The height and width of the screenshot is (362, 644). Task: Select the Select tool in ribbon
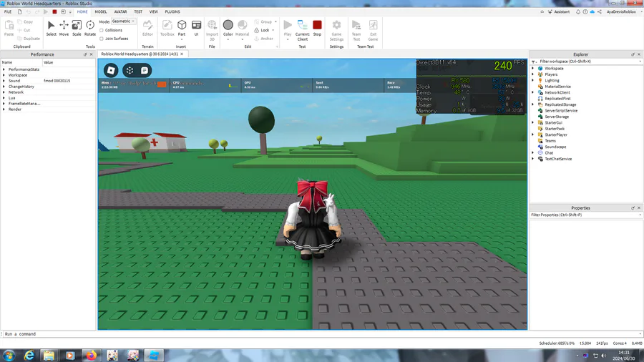(51, 29)
